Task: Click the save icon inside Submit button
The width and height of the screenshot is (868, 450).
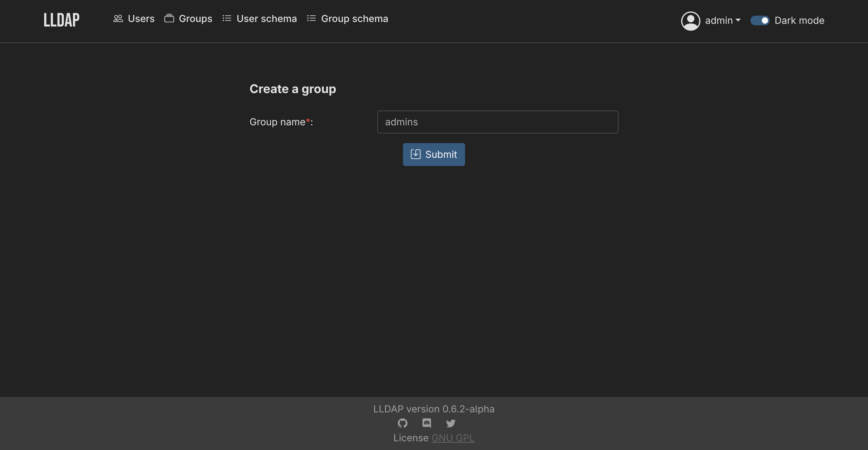Action: coord(416,154)
